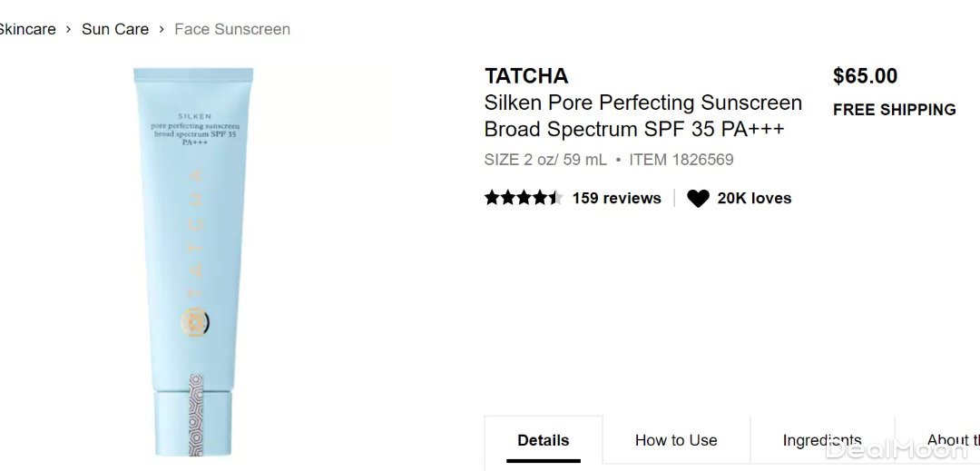Viewport: 980px width, 471px height.
Task: Open the Skincare breadcrumb link
Action: click(26, 29)
